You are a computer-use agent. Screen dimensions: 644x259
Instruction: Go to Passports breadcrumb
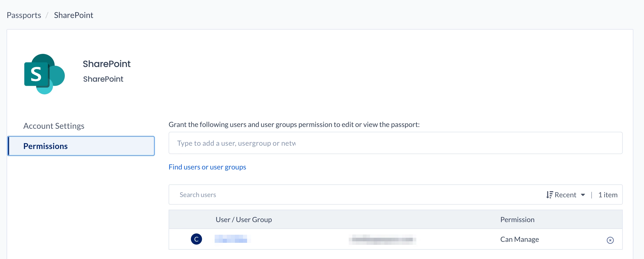click(x=24, y=15)
